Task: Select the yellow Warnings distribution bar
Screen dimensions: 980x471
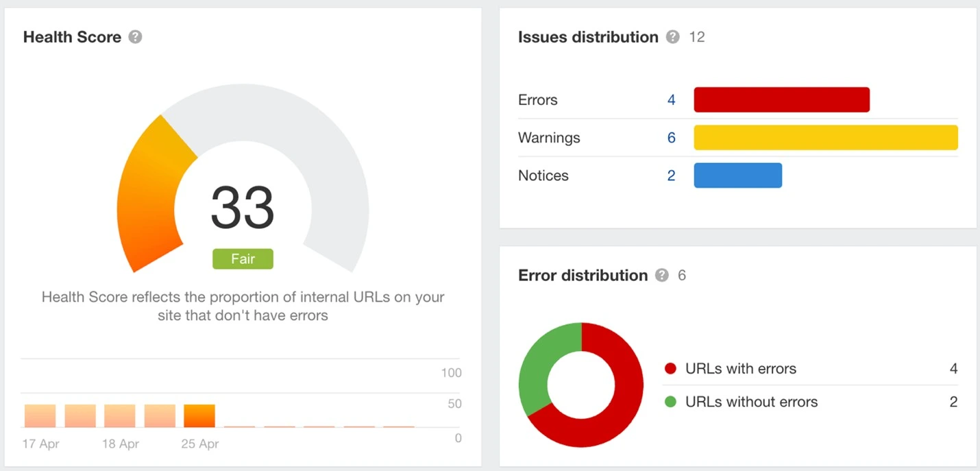Action: [825, 138]
